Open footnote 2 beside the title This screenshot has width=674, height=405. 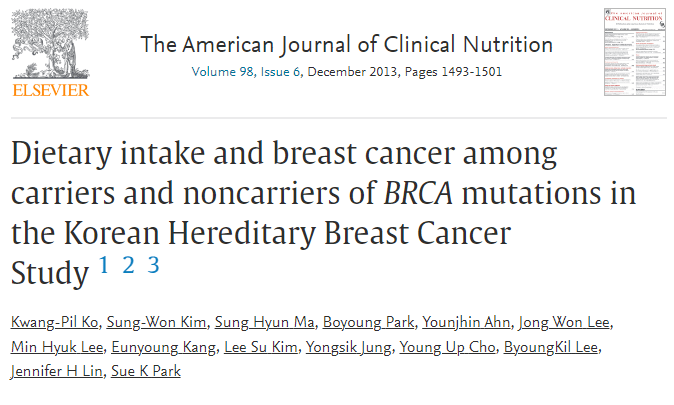pos(129,265)
